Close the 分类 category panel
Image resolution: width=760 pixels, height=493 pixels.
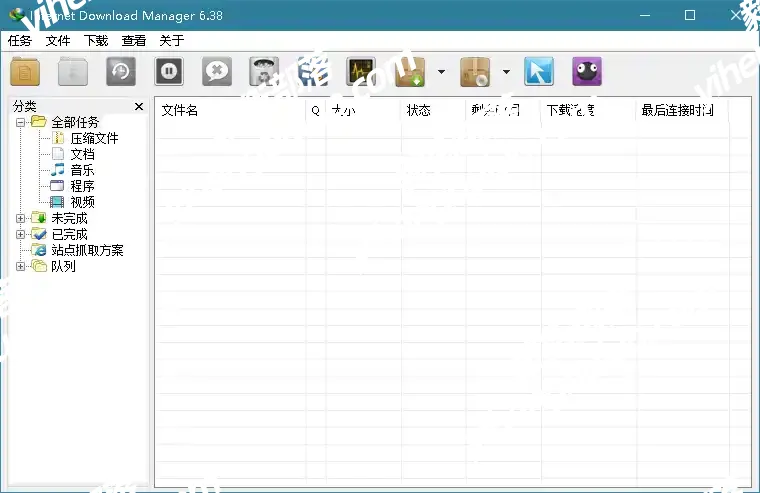point(139,106)
